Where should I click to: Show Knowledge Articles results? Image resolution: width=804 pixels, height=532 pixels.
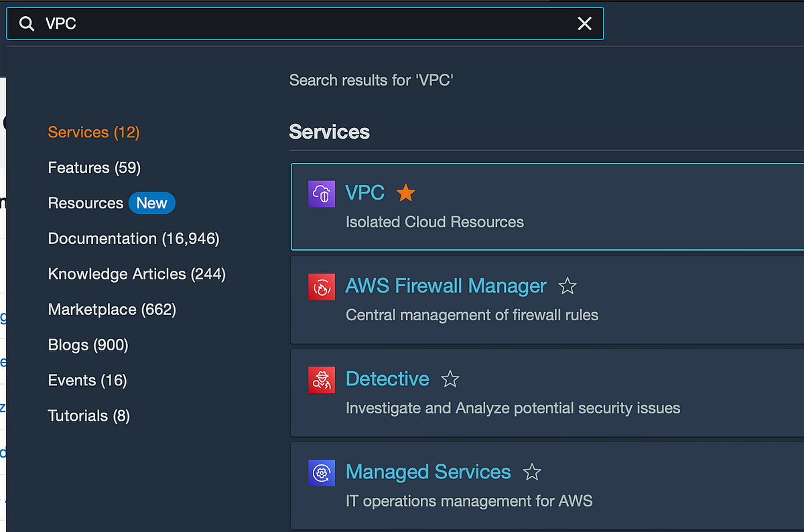point(137,274)
